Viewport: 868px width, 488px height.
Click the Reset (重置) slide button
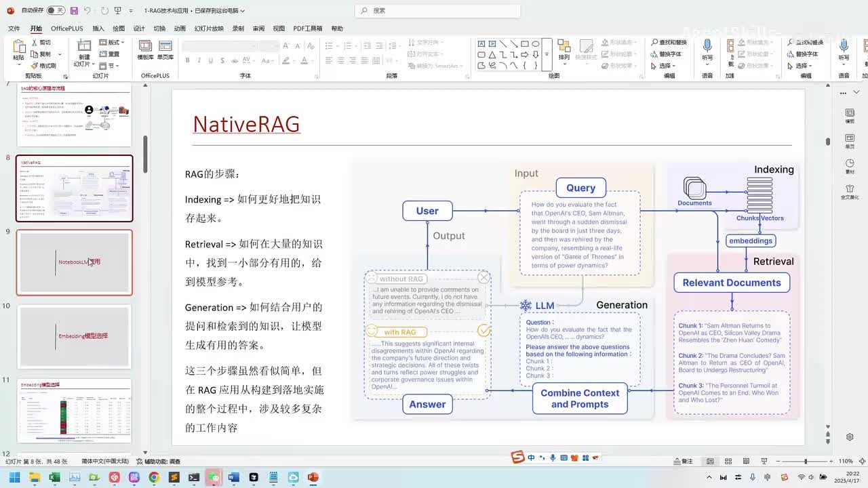pos(110,54)
